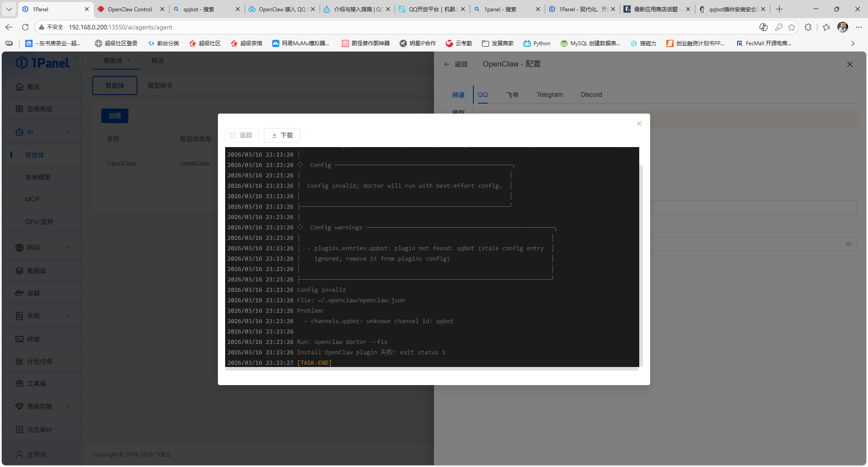Click the 下载 download button
The height and width of the screenshot is (467, 868).
point(282,135)
